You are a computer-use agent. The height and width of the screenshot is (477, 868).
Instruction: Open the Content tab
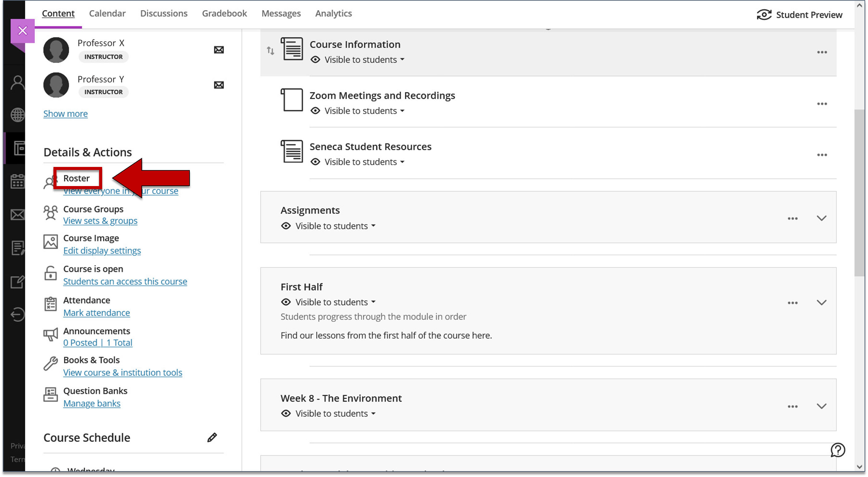pos(59,13)
